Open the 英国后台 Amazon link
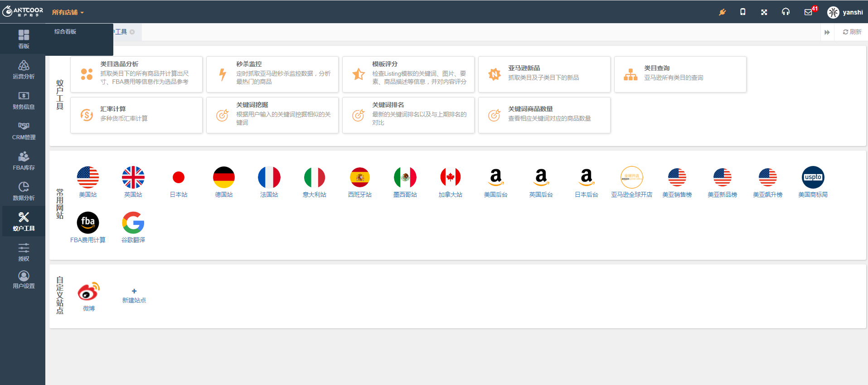 click(541, 182)
